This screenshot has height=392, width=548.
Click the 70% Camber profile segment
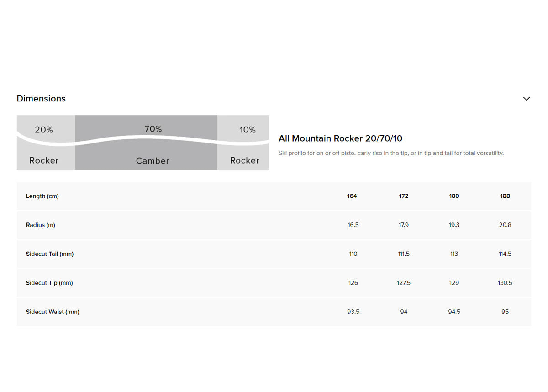point(146,142)
